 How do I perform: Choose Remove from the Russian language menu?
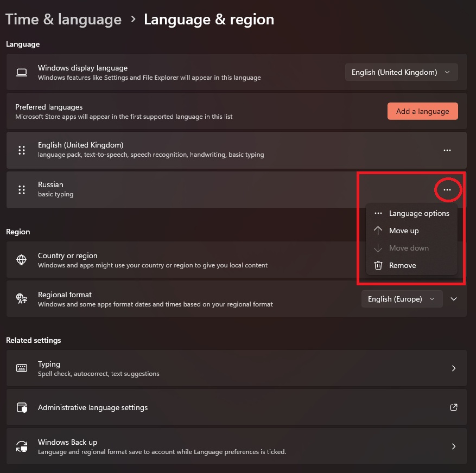click(402, 265)
